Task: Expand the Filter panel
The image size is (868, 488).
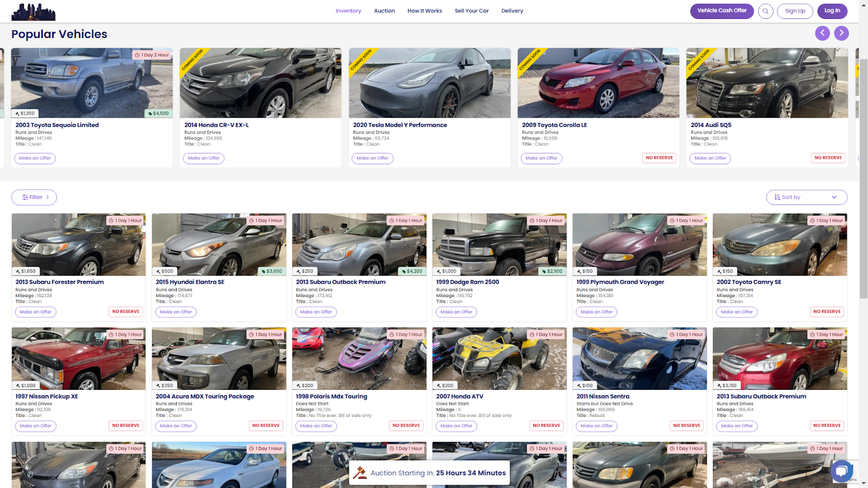Action: [34, 197]
